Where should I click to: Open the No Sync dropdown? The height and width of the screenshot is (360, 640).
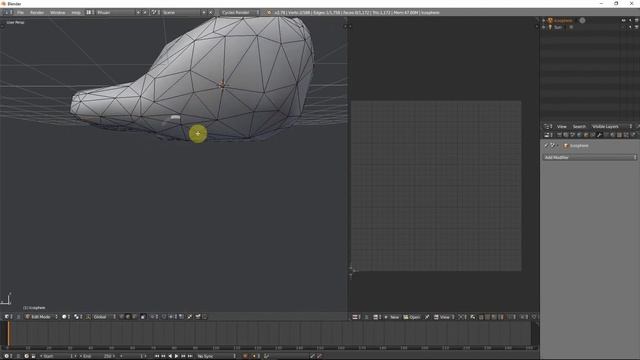pos(216,356)
